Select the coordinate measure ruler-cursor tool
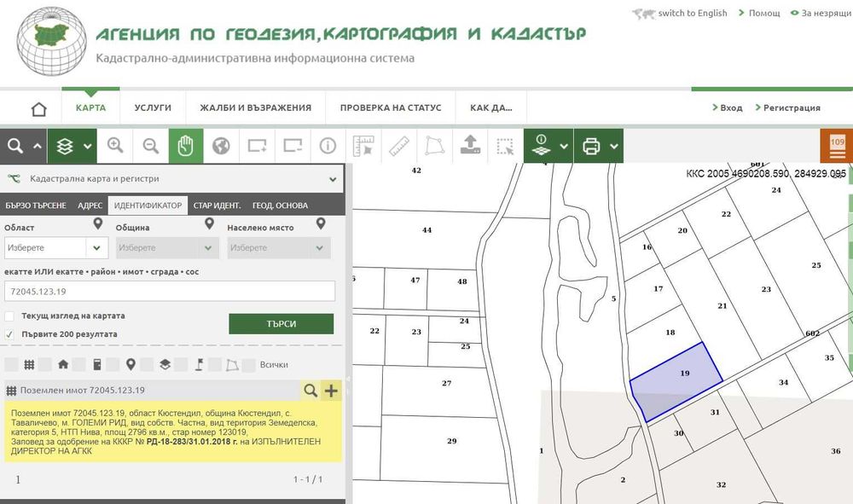Screen dimensions: 853x504 click(x=363, y=146)
